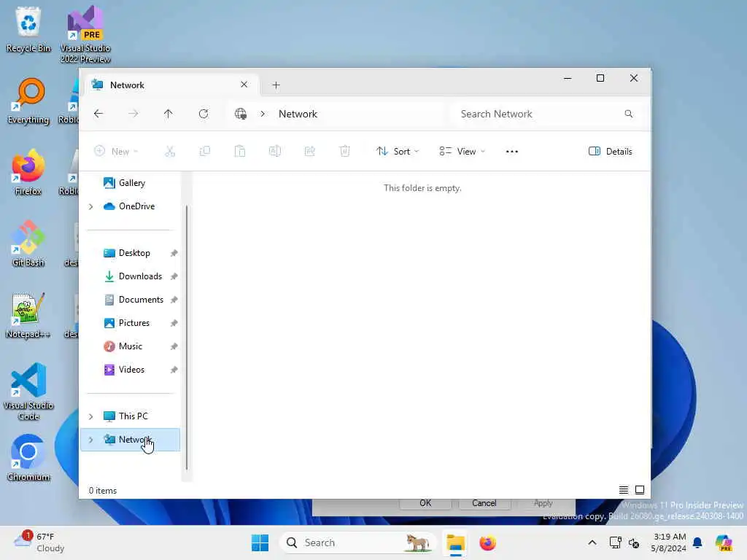Click the Copy icon in toolbar
The image size is (747, 560).
tap(205, 152)
